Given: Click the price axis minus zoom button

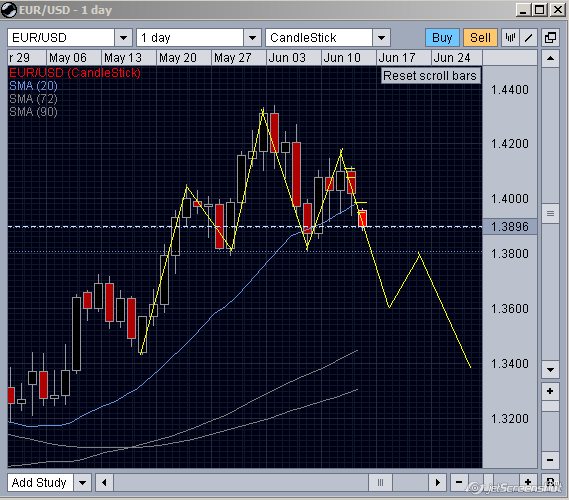Looking at the screenshot, I should [550, 460].
